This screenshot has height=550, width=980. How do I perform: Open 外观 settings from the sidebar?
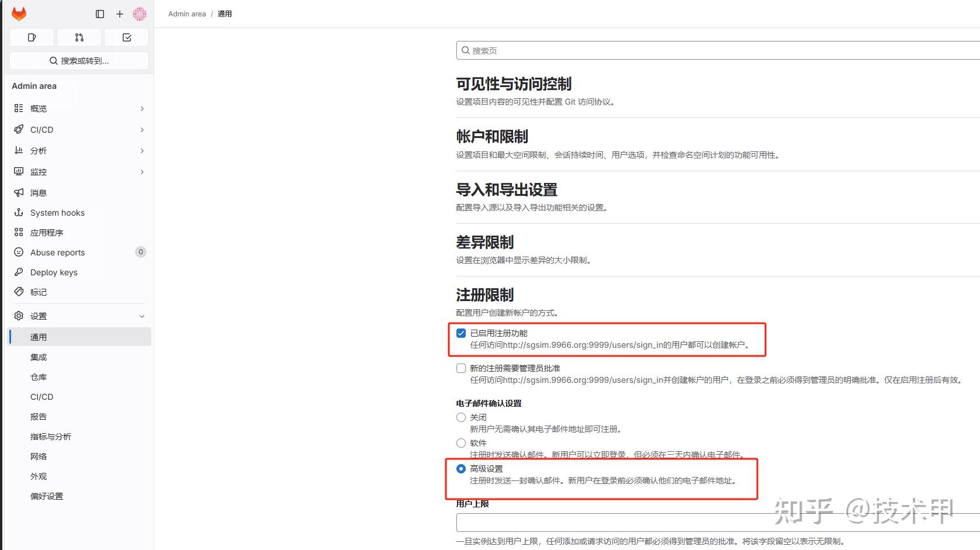click(x=38, y=476)
